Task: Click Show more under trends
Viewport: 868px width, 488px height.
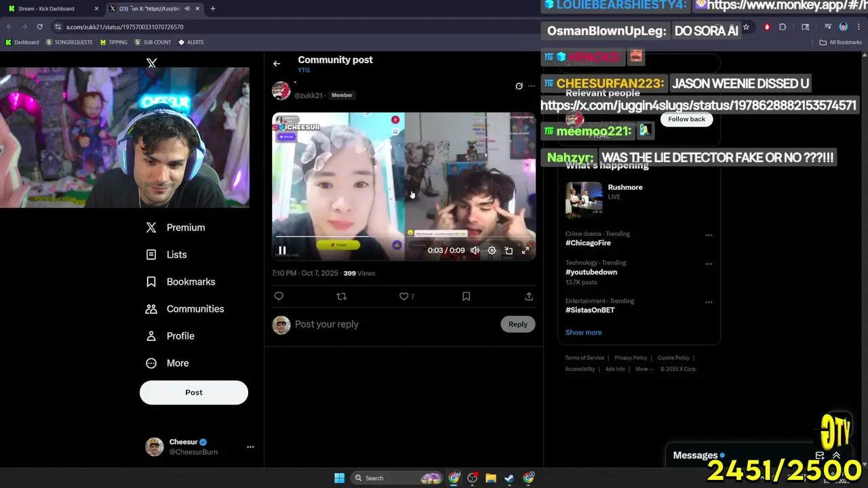Action: (583, 332)
